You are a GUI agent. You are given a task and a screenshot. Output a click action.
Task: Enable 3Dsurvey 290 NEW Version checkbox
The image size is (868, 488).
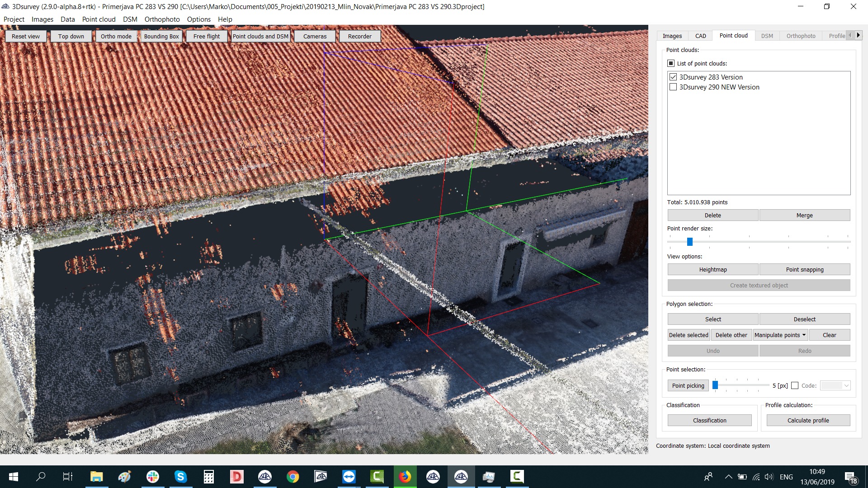point(673,87)
